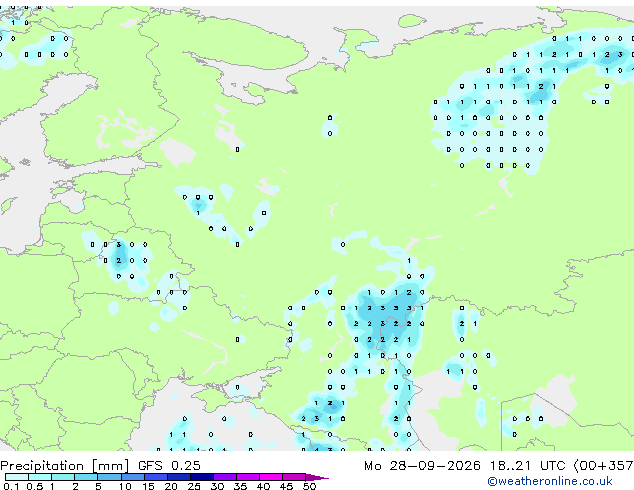Click the Mo 28-09-2026 date text
The width and height of the screenshot is (634, 490).
click(422, 466)
